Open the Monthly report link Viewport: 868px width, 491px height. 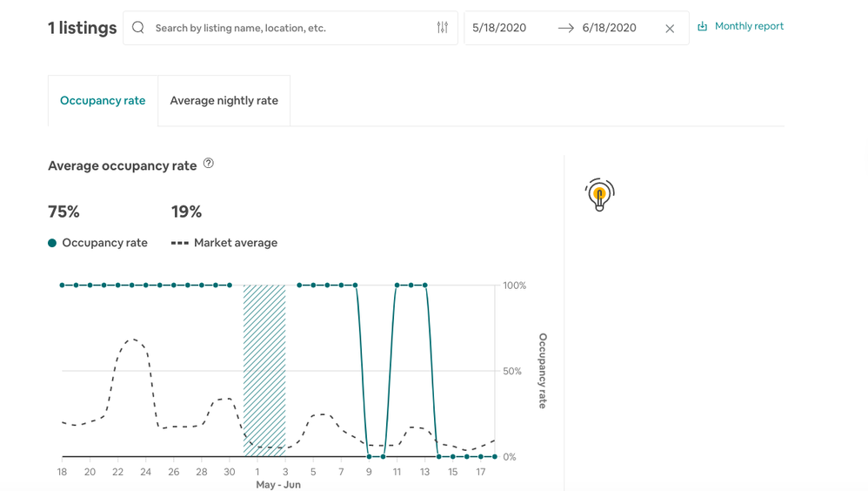point(749,27)
